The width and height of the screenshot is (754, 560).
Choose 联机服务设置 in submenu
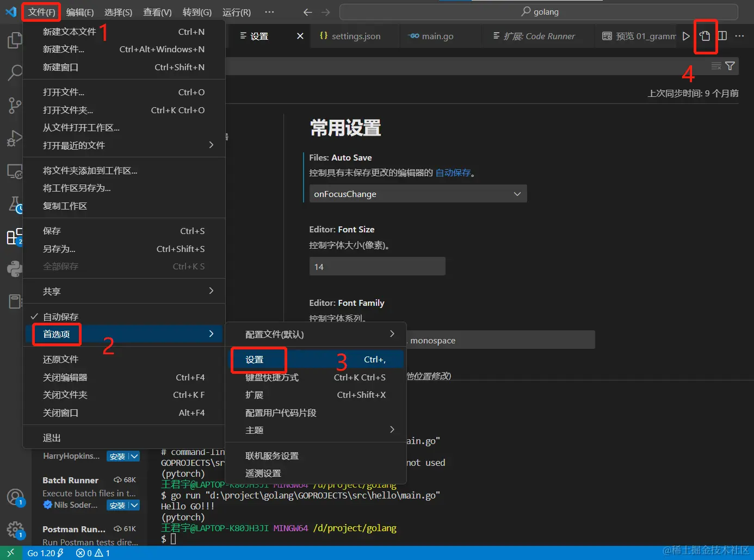tap(316, 456)
